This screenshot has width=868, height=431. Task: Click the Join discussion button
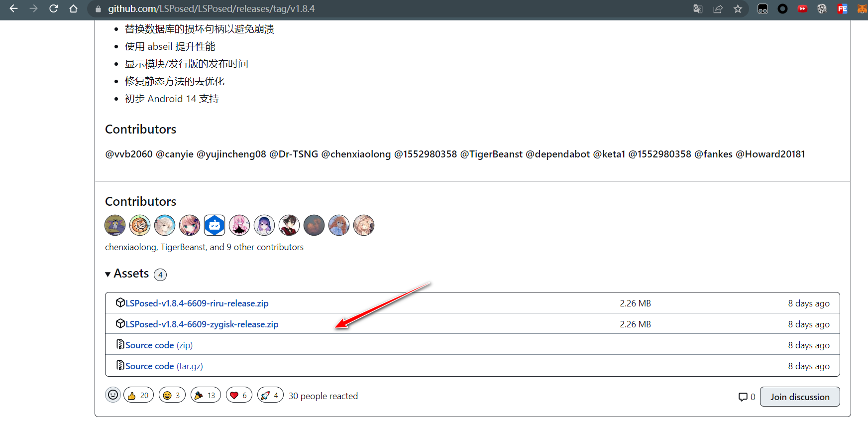click(x=800, y=397)
